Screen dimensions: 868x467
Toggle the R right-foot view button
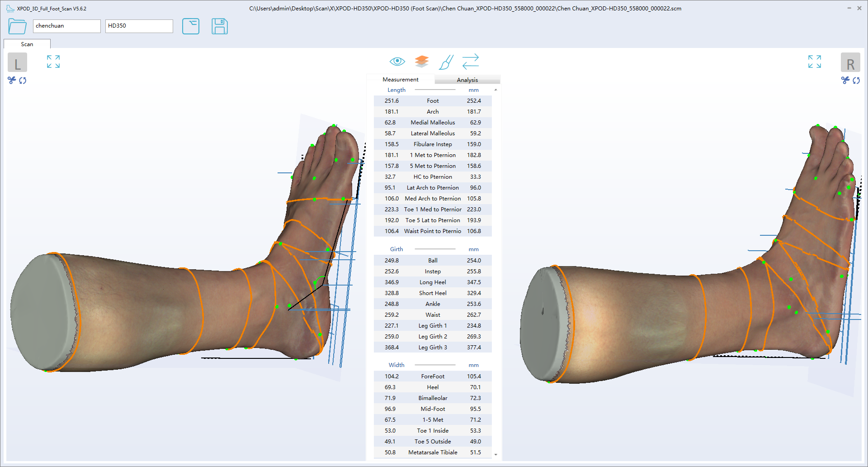point(851,62)
